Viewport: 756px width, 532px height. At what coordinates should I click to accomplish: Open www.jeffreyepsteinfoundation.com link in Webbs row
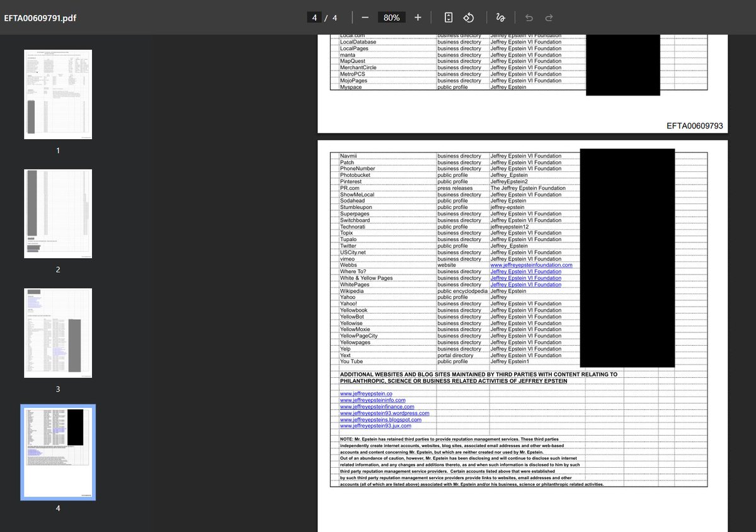(531, 265)
